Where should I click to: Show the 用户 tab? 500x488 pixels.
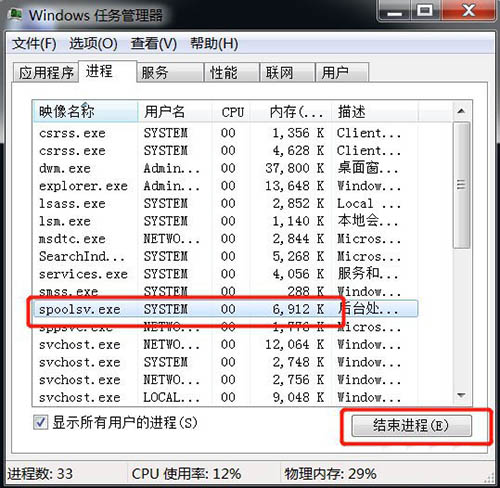click(x=342, y=72)
